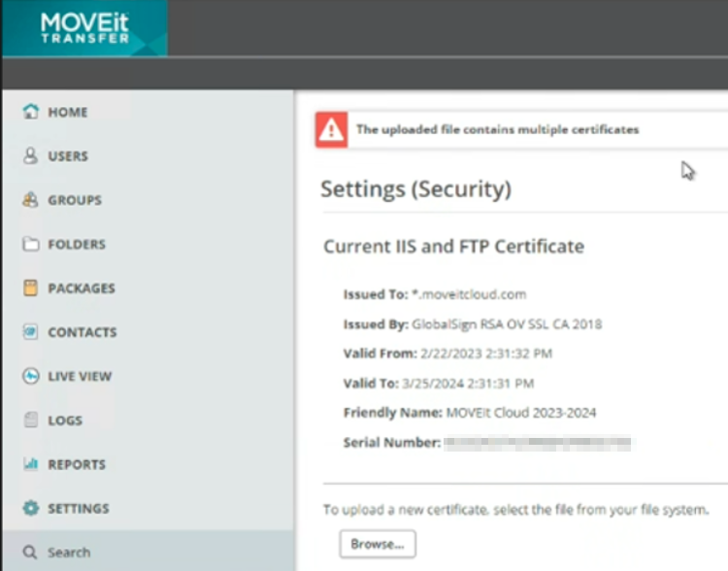This screenshot has width=728, height=571.
Task: Click the Folders folder icon
Action: point(31,244)
